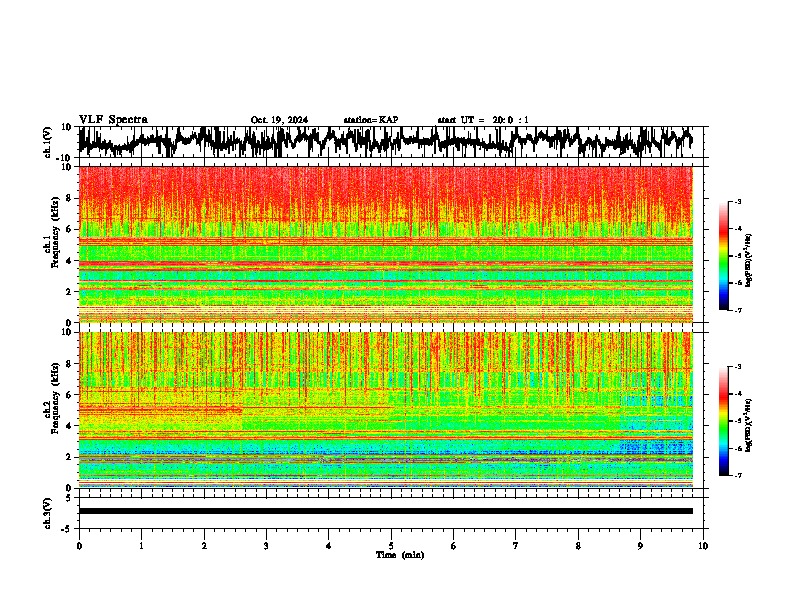Screen dimensions: 792x612
Task: Click the 'start UT = 20:0 :1' label
Action: coord(483,120)
